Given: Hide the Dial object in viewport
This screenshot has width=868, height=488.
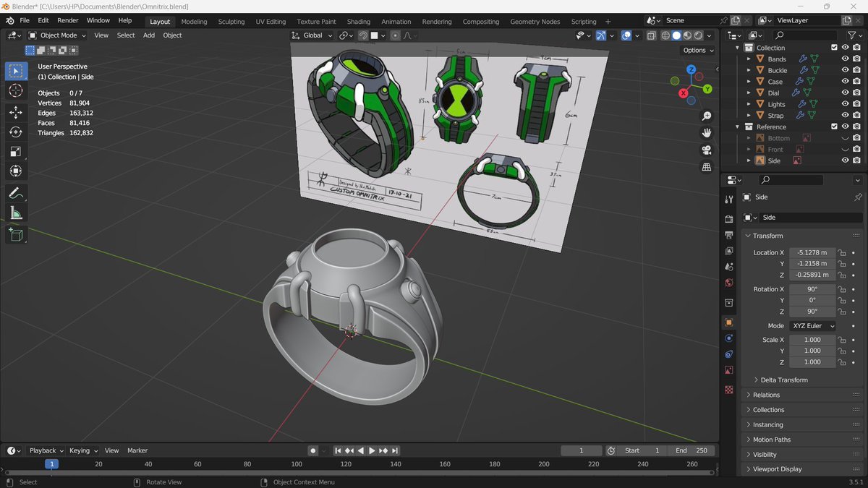Looking at the screenshot, I should click(x=845, y=93).
